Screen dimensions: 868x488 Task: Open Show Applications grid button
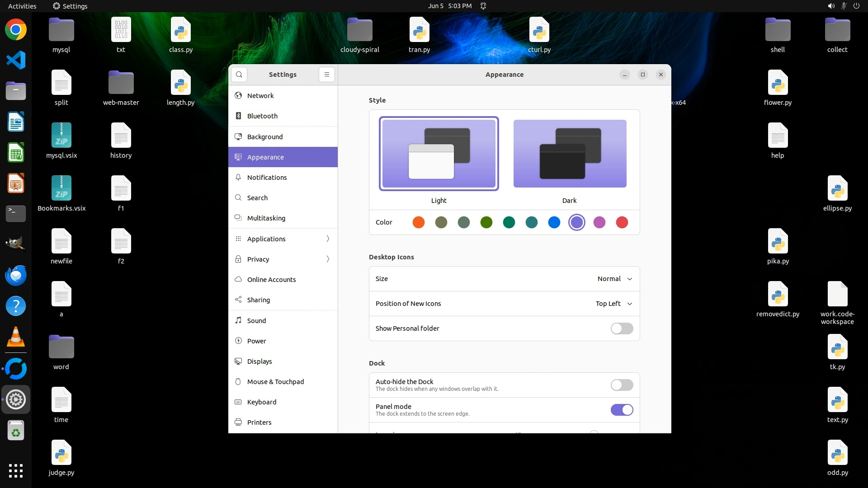click(x=16, y=470)
